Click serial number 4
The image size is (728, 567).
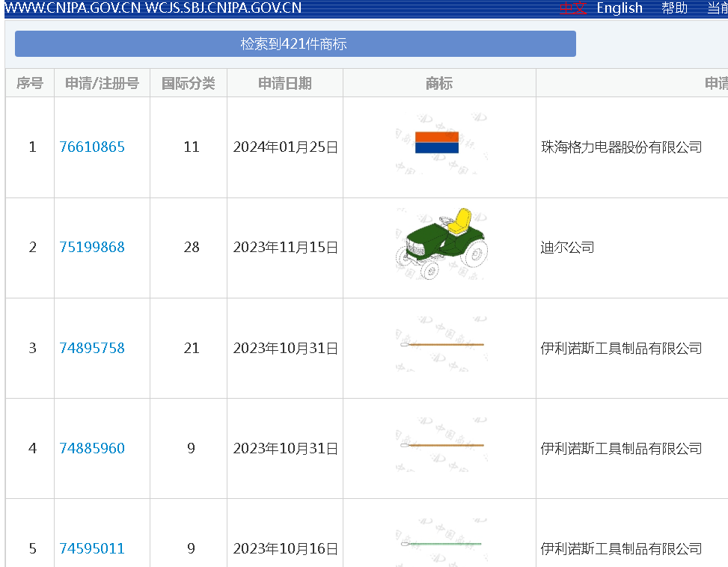tap(32, 448)
